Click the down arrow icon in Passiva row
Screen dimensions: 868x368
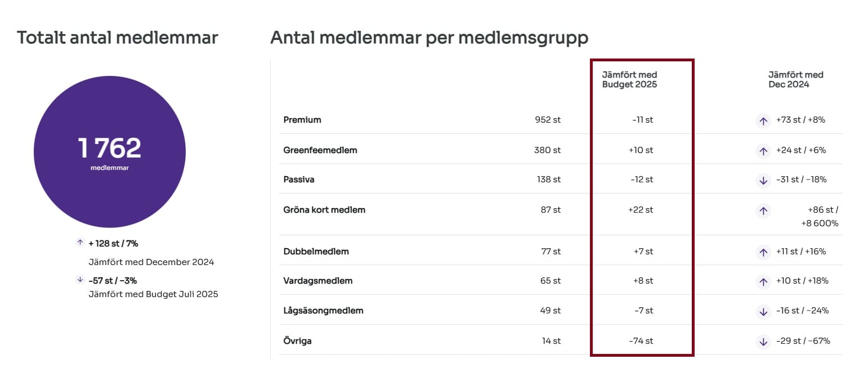pyautogui.click(x=763, y=181)
